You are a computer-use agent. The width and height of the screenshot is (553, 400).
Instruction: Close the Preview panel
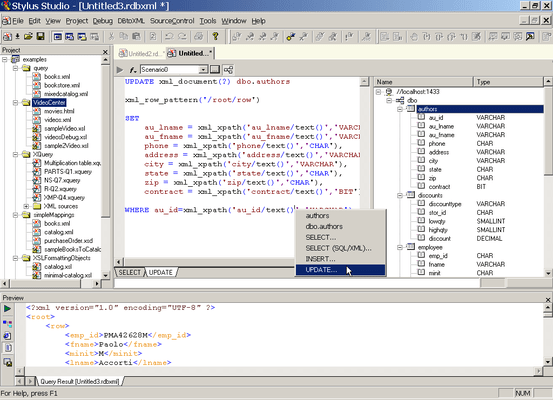point(548,299)
